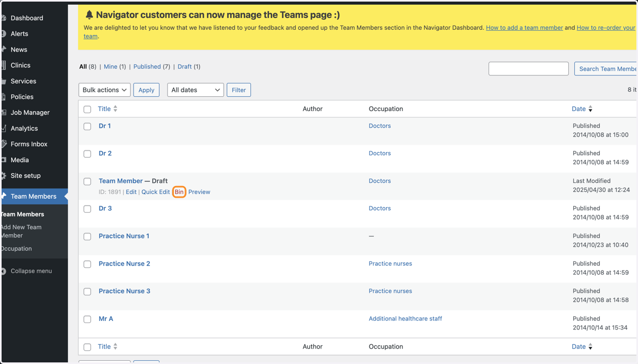Show All team members filter
Screen dimensions: 638x364
[x=83, y=66]
